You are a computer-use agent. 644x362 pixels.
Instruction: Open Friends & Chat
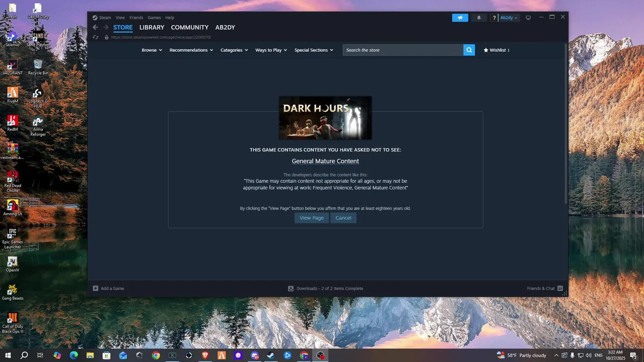point(545,289)
